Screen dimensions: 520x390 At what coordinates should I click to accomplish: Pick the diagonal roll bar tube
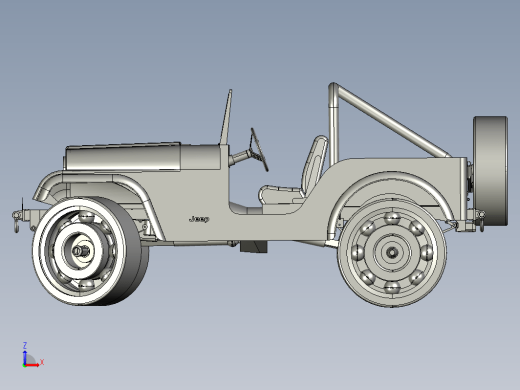[x=393, y=121]
